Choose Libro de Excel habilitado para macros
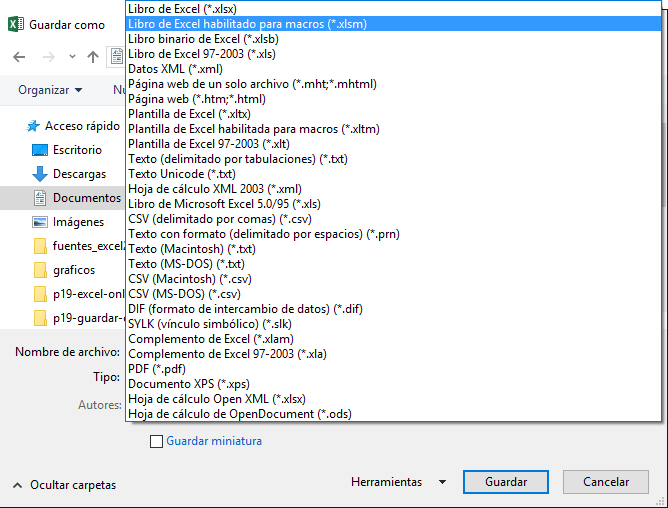668x508 pixels. tap(393, 24)
